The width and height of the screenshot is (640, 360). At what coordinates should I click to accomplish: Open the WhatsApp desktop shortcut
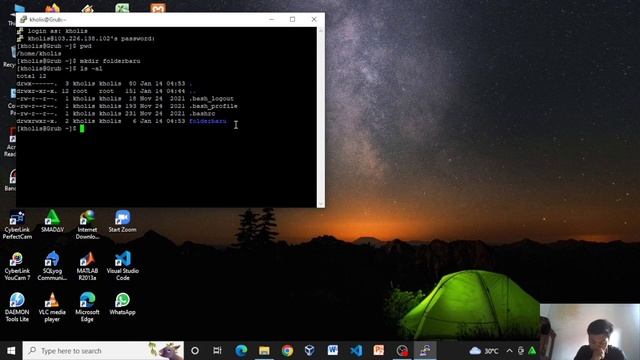[x=122, y=304]
